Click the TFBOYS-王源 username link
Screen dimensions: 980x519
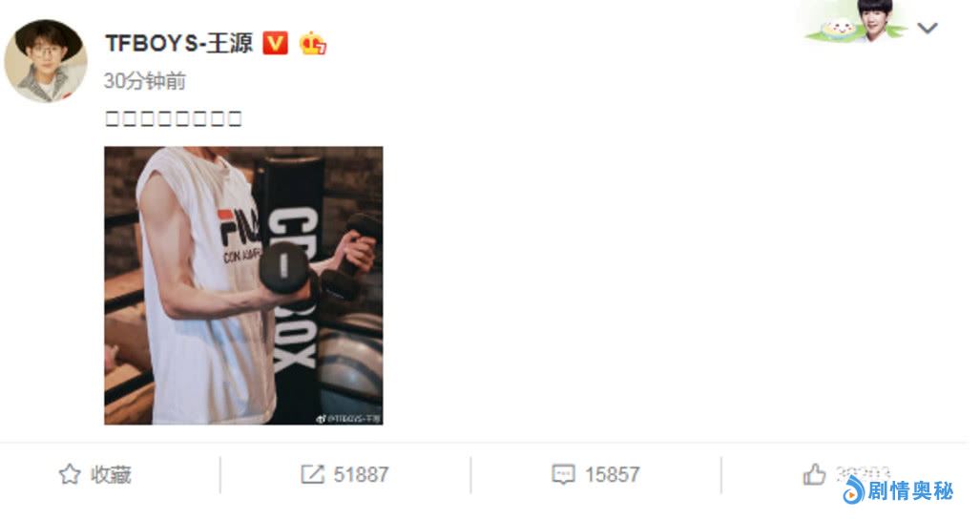[x=178, y=43]
